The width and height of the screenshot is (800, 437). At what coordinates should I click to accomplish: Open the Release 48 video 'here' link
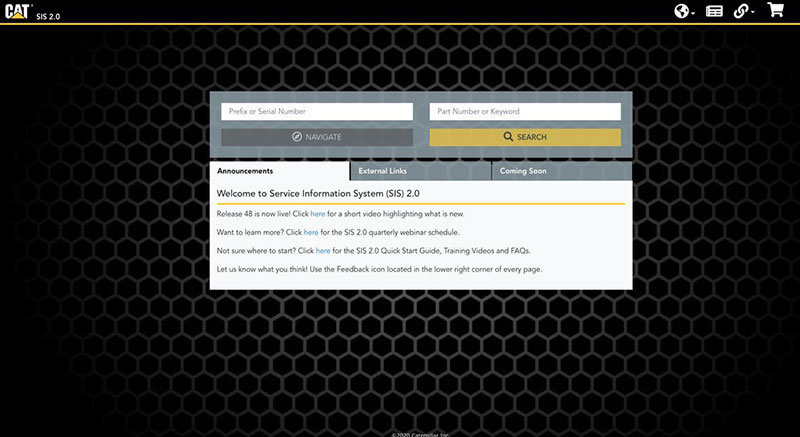pos(317,214)
